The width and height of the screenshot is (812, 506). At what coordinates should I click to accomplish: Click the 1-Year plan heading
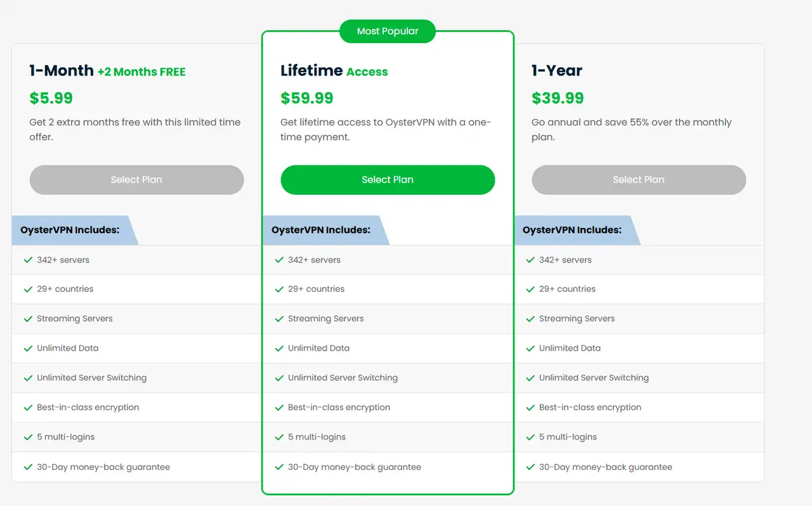pos(557,70)
